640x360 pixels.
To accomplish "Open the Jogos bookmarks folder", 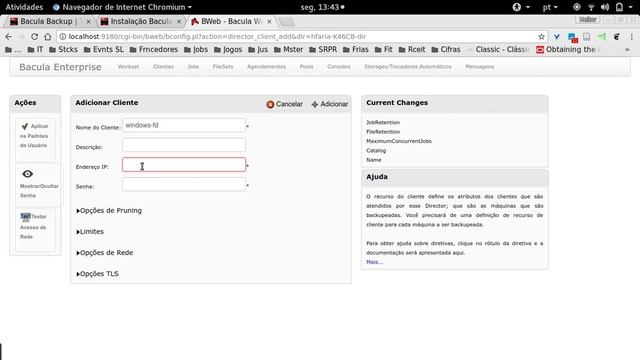I will (228, 49).
